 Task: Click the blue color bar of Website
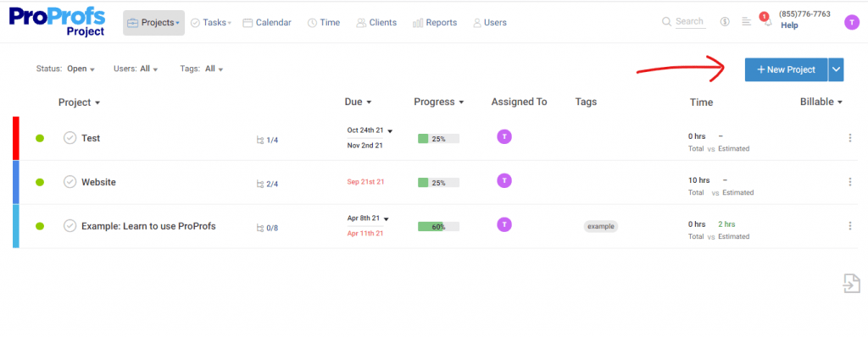pyautogui.click(x=15, y=182)
